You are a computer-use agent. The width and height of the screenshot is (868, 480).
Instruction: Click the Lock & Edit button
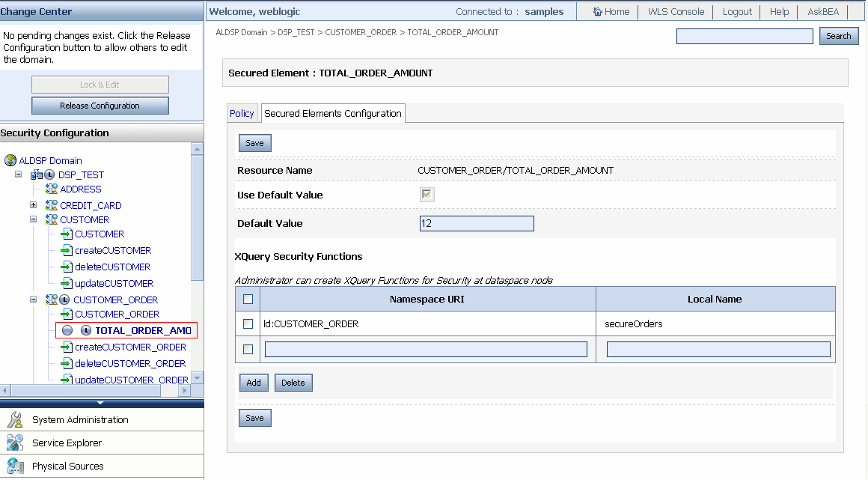[100, 85]
